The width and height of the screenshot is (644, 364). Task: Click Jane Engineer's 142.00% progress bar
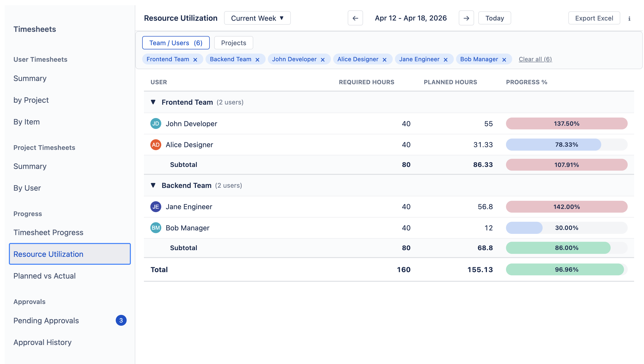[x=567, y=207]
